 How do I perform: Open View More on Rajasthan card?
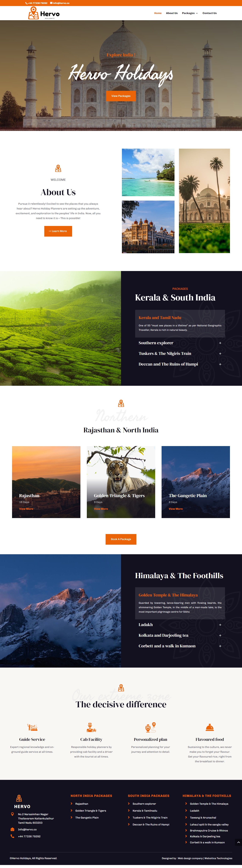pyautogui.click(x=26, y=509)
